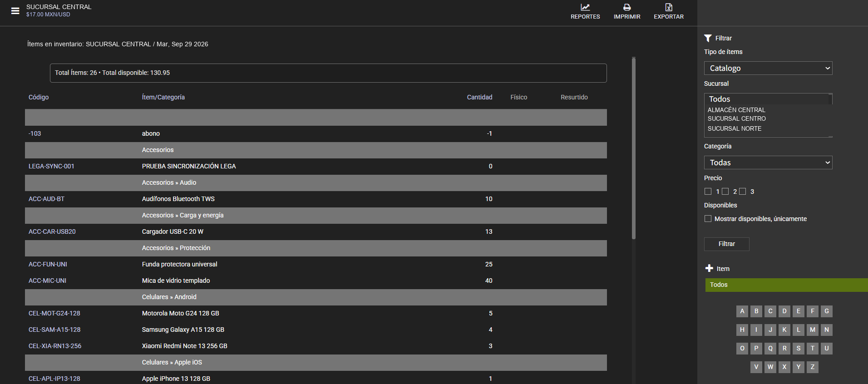Screen dimensions: 868x384
Task: Open the Reportes chart icon
Action: click(585, 7)
